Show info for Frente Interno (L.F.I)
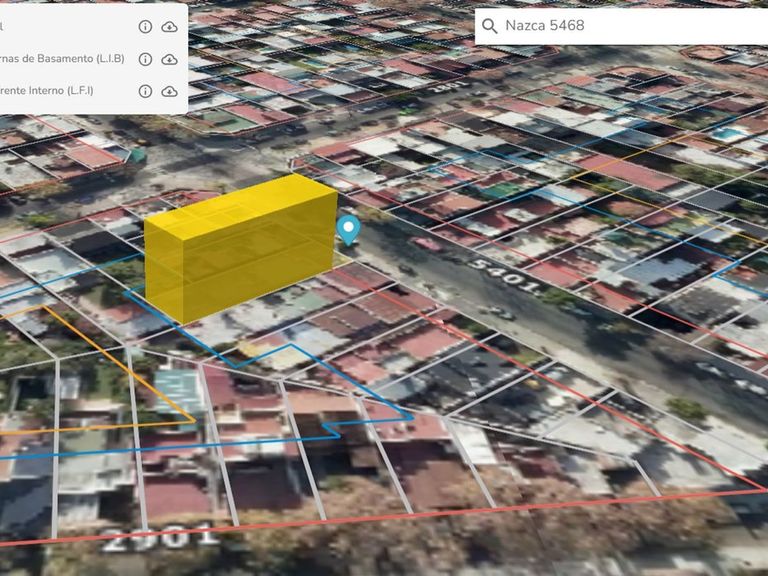768x576 pixels. click(x=145, y=91)
